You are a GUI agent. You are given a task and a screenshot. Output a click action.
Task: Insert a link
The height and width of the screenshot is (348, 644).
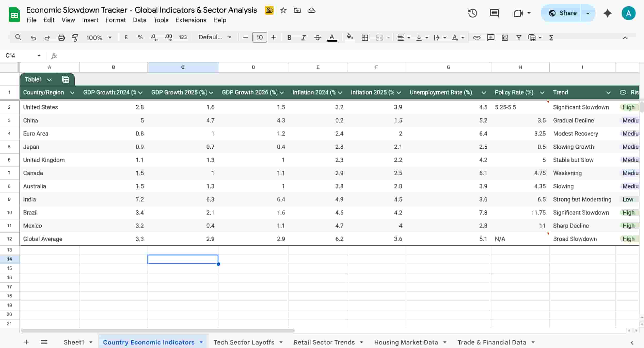click(476, 38)
